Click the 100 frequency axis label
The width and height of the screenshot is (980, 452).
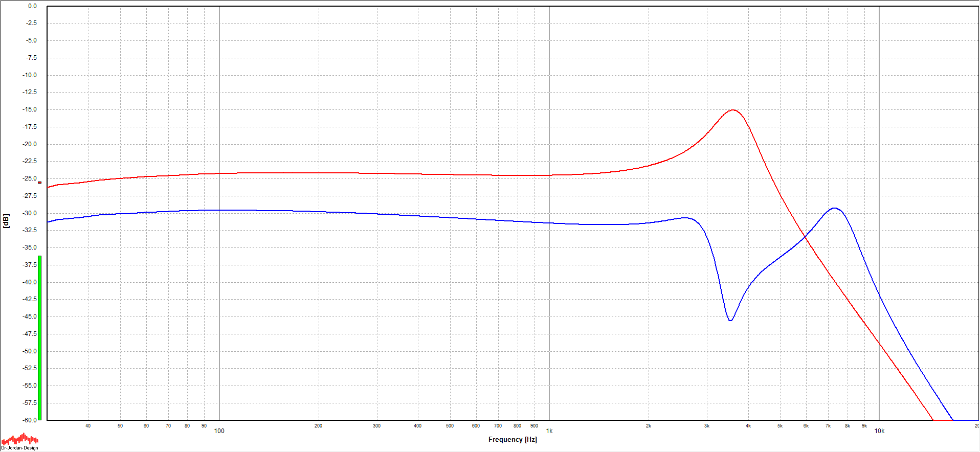click(x=219, y=431)
